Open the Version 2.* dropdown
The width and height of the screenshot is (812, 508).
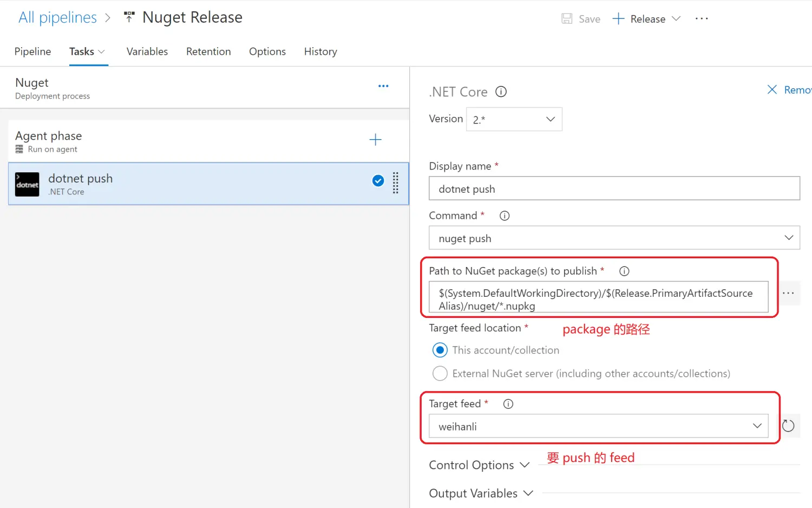514,119
